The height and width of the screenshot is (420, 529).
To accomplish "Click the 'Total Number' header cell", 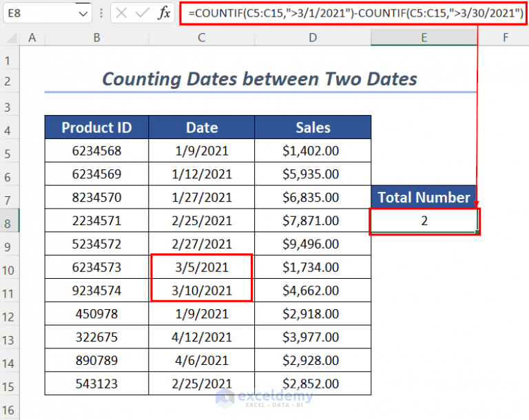I will point(424,197).
